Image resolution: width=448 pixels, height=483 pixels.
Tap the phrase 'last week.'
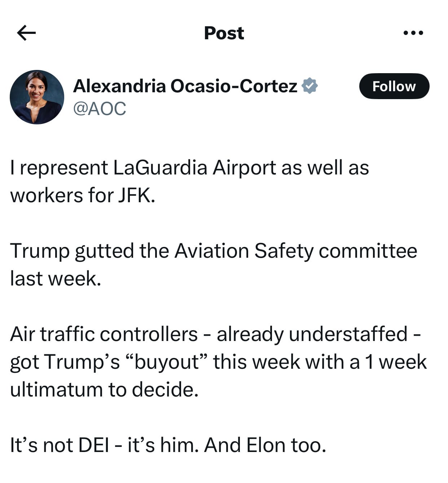coord(56,278)
